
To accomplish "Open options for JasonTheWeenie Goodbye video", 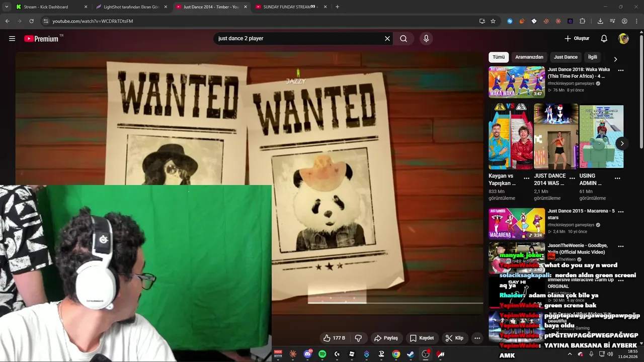I will [621, 246].
